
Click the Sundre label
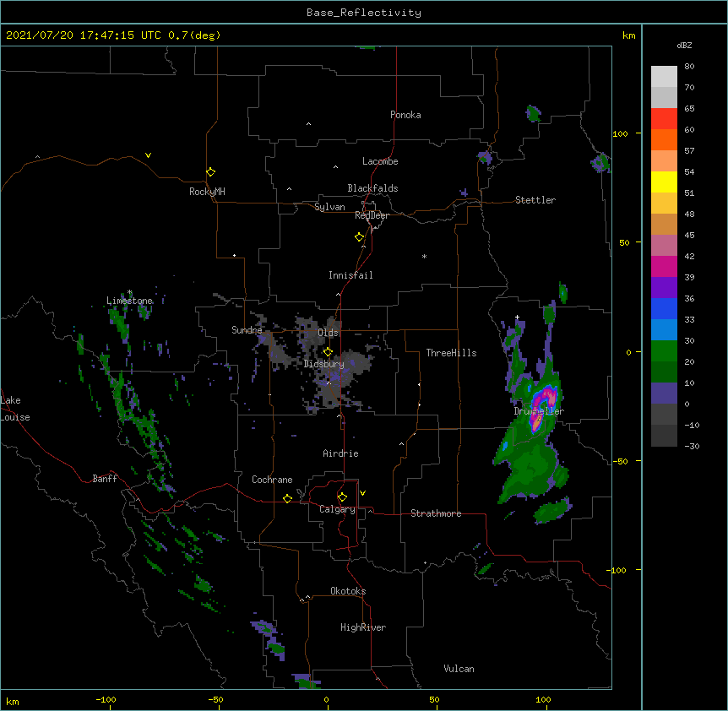(x=247, y=330)
